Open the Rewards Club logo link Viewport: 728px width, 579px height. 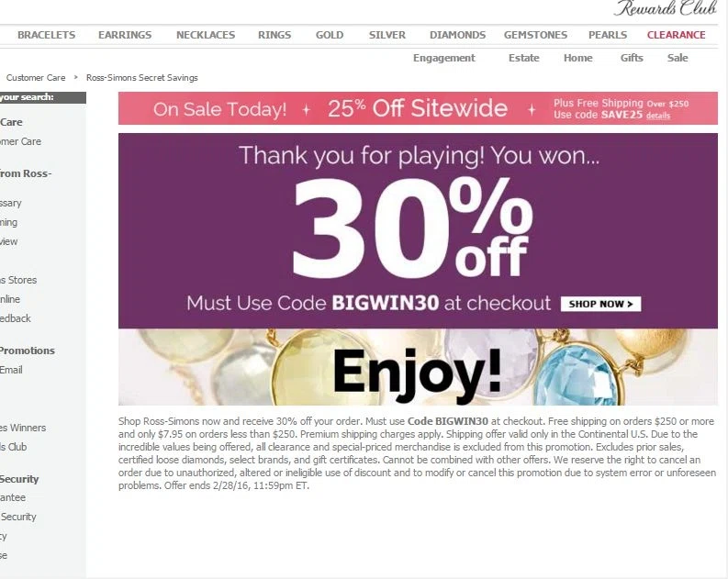[x=666, y=8]
